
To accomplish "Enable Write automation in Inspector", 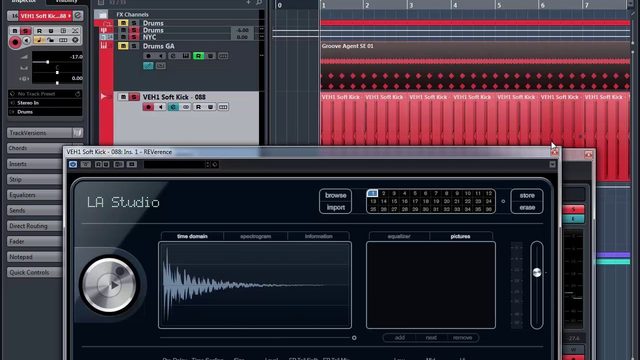I will pyautogui.click(x=51, y=31).
